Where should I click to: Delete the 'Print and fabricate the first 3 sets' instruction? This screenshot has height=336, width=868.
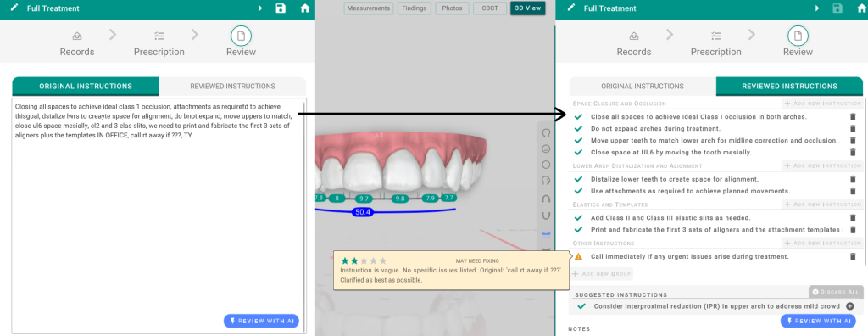853,230
